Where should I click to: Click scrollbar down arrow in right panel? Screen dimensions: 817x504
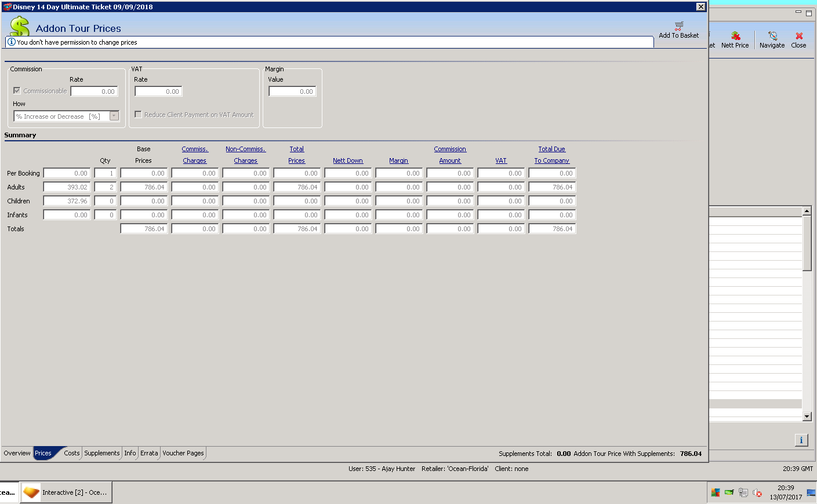click(807, 417)
